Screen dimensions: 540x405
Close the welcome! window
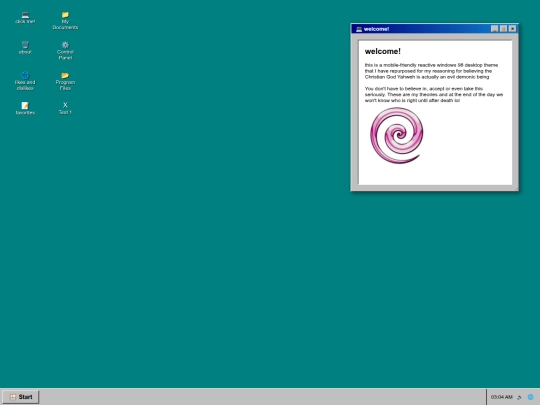512,29
